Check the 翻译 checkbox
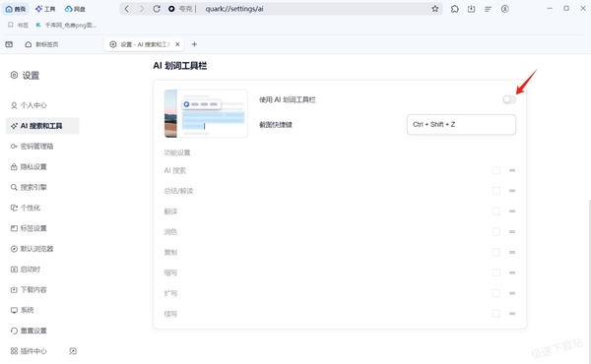 point(496,212)
